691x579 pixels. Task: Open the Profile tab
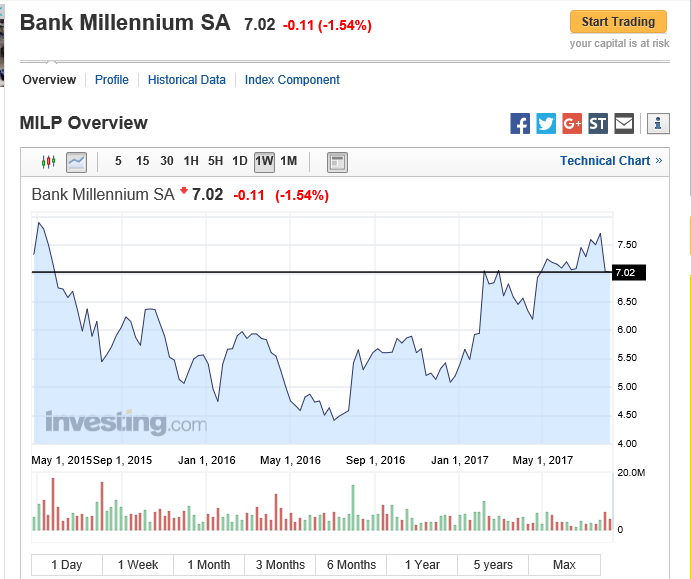(112, 80)
